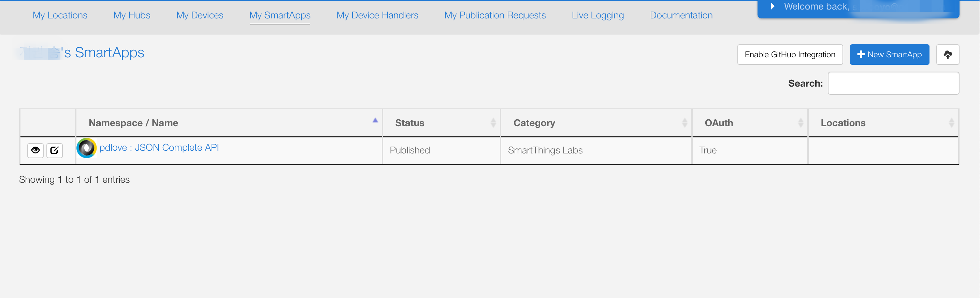Click the plus icon on New SmartApp
Screen dimensions: 980x298
861,54
